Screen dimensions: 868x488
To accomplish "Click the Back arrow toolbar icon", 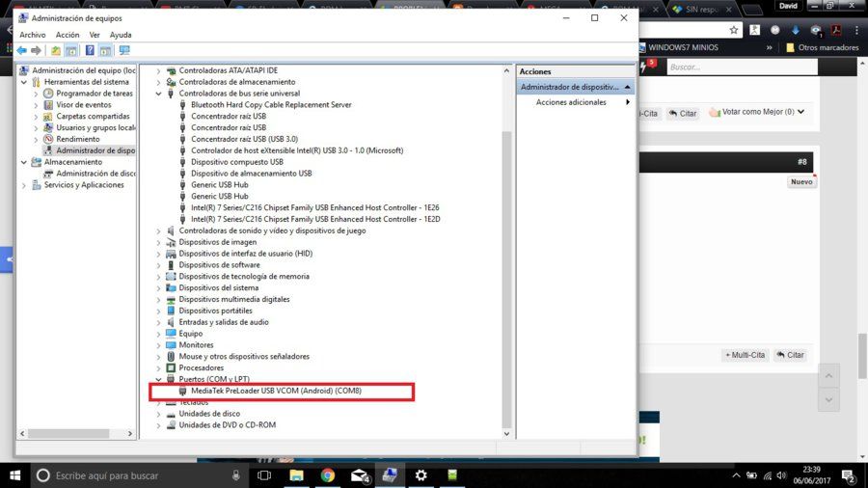I will 21,50.
